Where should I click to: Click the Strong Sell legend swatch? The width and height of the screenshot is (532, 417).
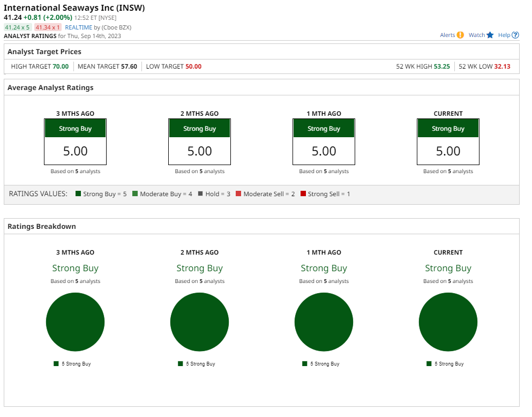(x=303, y=194)
